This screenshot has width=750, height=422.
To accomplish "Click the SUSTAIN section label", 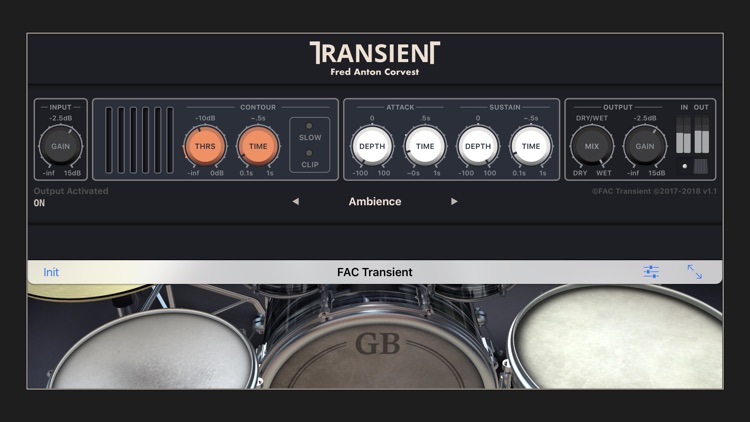I will [505, 107].
